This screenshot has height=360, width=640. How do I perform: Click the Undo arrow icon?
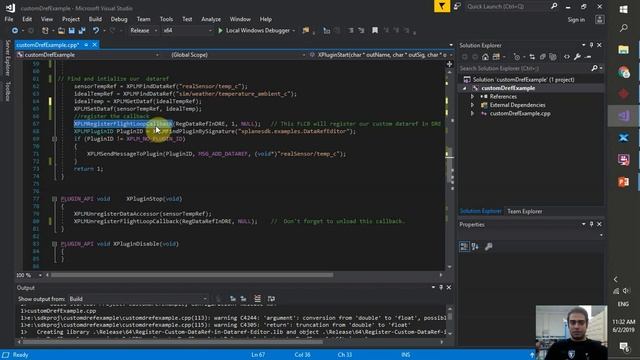click(96, 31)
